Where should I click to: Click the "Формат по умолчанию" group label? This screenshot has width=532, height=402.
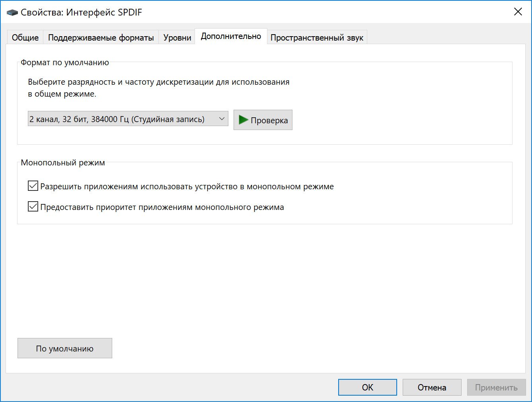(x=65, y=62)
